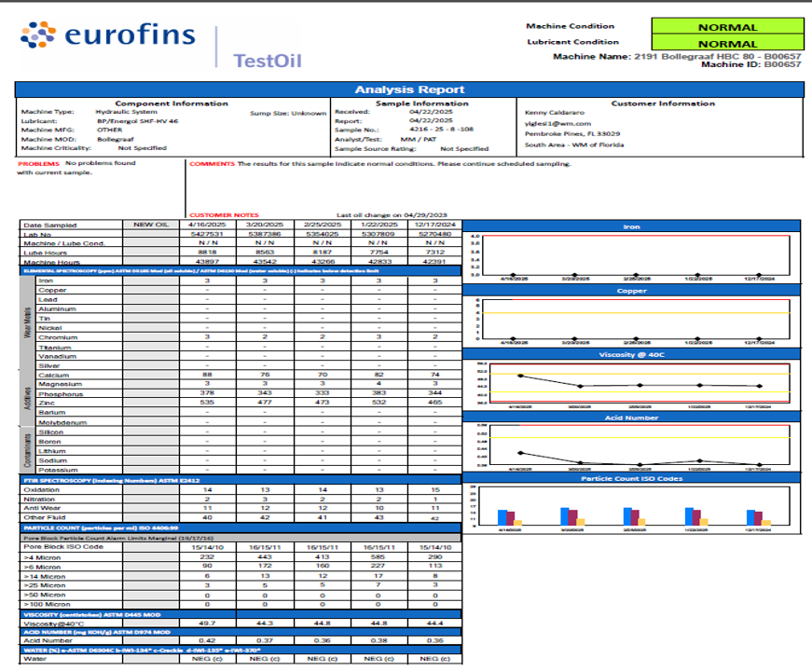
Task: Select the red COMMENTS label
Action: [212, 164]
